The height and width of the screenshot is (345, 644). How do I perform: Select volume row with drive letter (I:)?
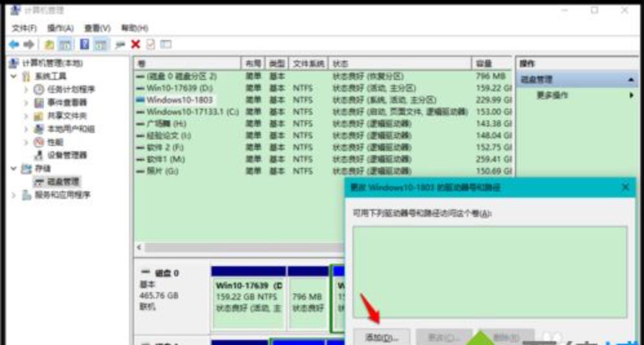point(323,135)
